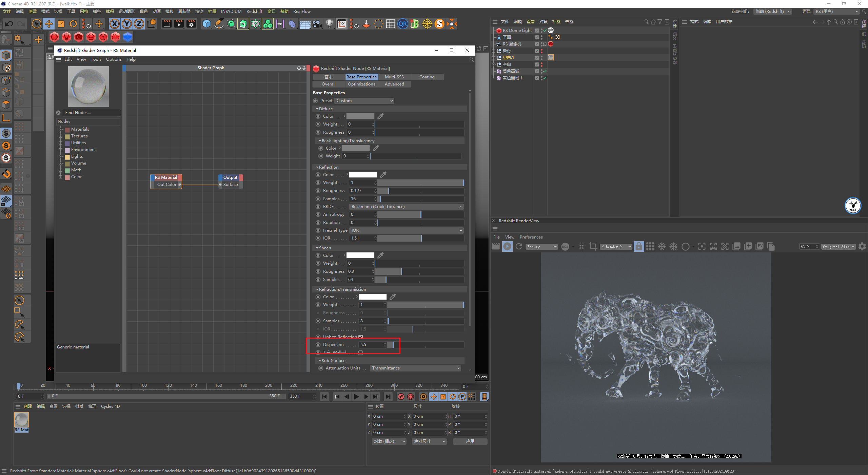Click the RenderView crop region icon

tap(593, 247)
